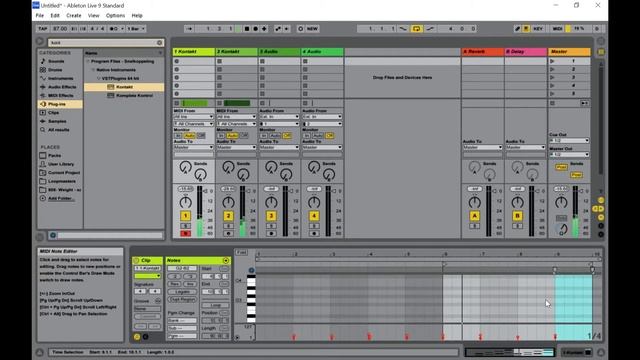The height and width of the screenshot is (360, 640).
Task: Open the Edit menu
Action: click(55, 16)
